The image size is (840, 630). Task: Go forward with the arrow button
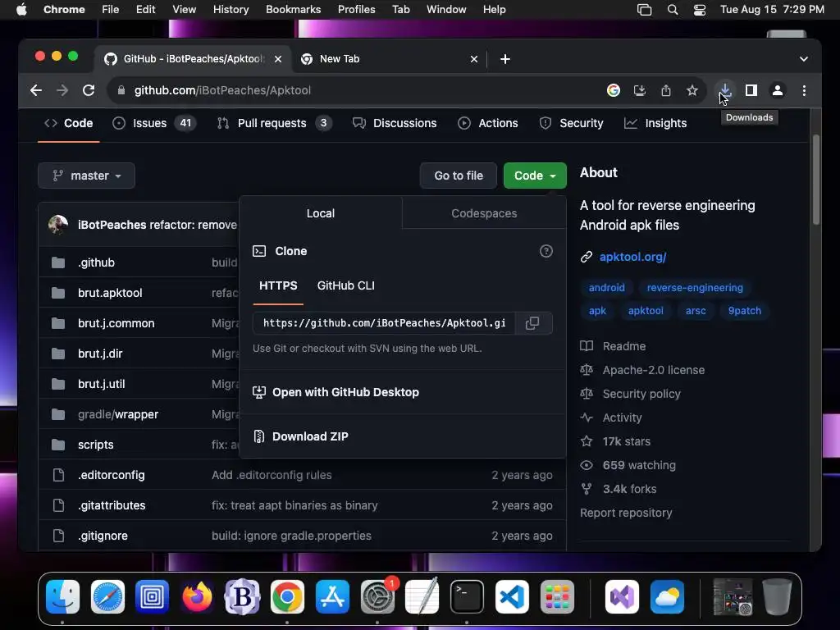(62, 90)
